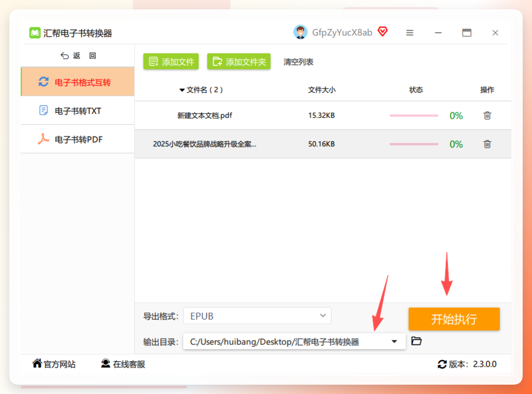Click the TXT document icon in the sidebar

(44, 110)
